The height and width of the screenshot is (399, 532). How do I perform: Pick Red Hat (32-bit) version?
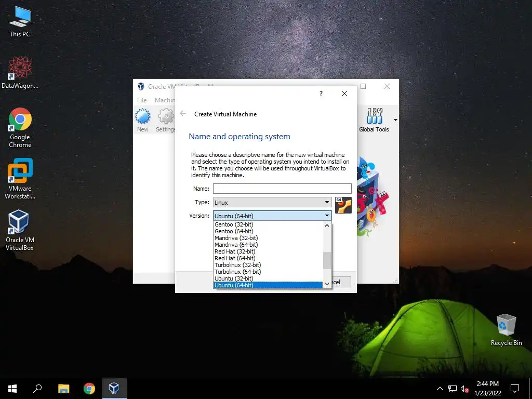tap(268, 251)
